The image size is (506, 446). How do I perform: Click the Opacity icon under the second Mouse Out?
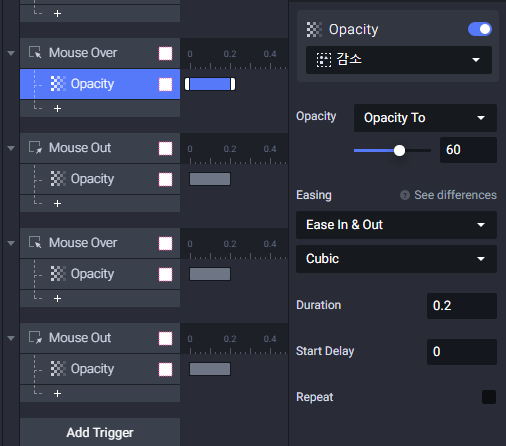pyautogui.click(x=58, y=369)
